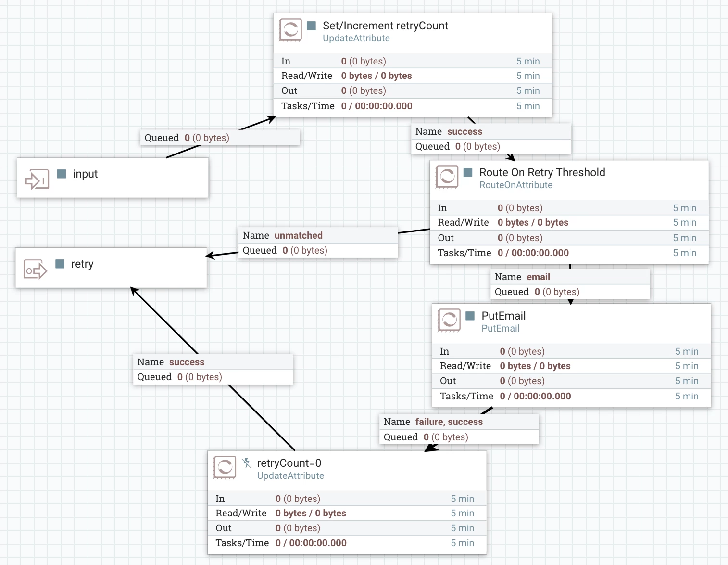Click the retryCount=0 processor icon
Screen dimensions: 728x565
click(225, 468)
